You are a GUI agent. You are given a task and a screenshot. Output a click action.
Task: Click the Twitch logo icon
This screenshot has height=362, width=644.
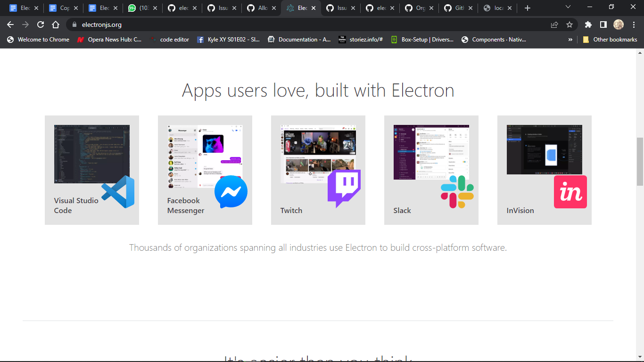pyautogui.click(x=344, y=189)
